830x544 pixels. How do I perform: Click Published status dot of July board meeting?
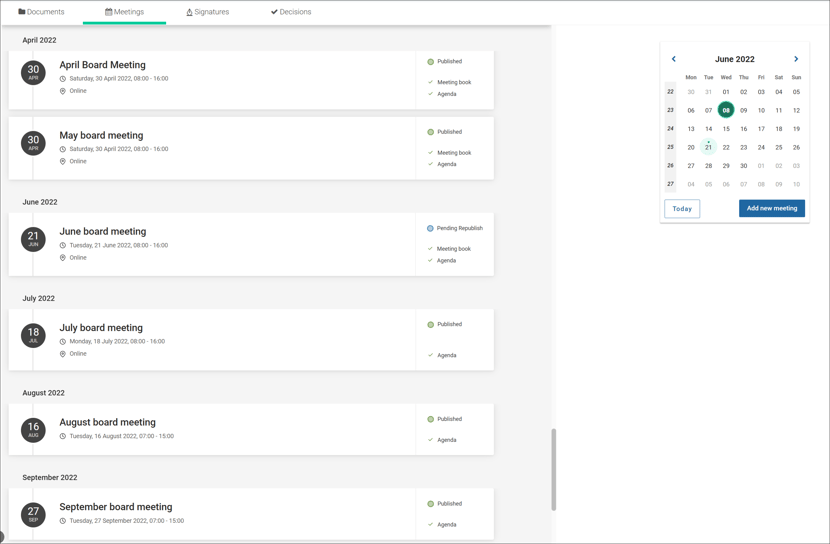[430, 324]
